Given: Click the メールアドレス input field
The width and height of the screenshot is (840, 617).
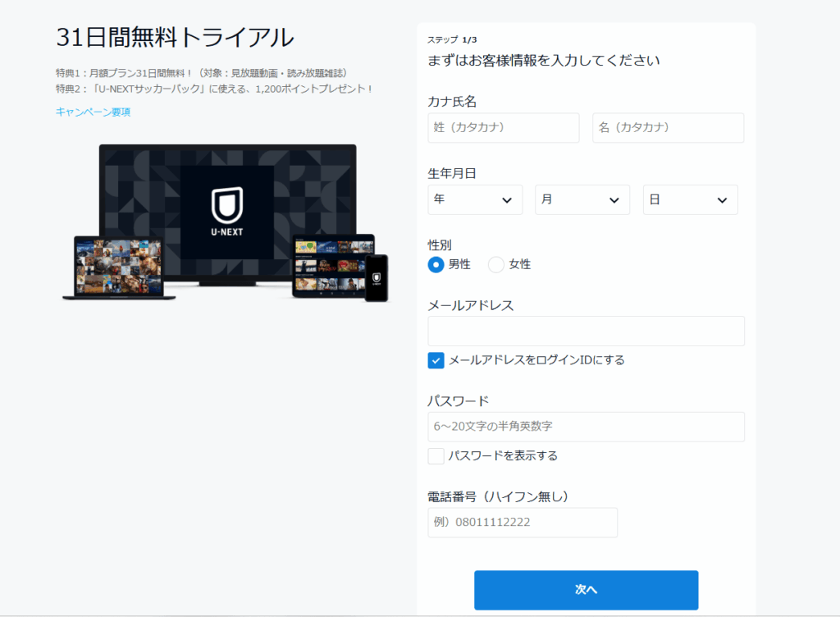Looking at the screenshot, I should pyautogui.click(x=586, y=331).
